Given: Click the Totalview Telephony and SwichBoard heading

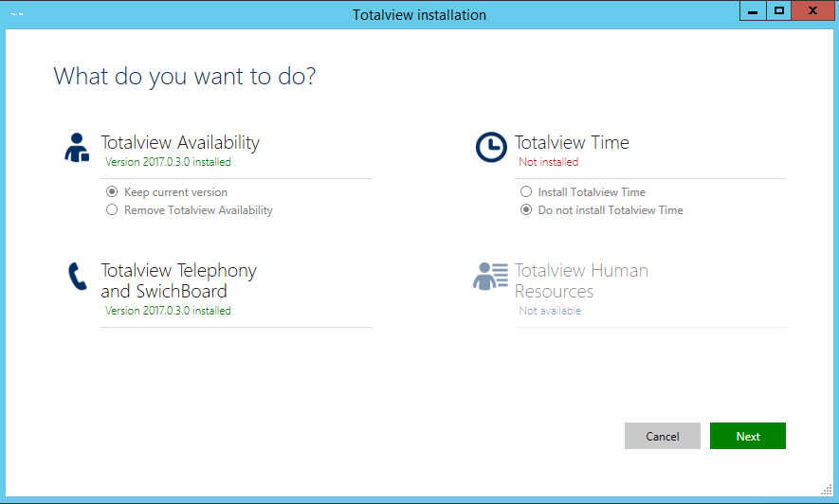Looking at the screenshot, I should pyautogui.click(x=179, y=280).
